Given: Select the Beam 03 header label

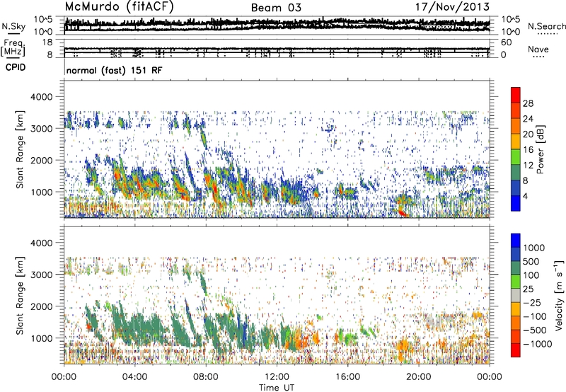Looking at the screenshot, I should (x=276, y=8).
